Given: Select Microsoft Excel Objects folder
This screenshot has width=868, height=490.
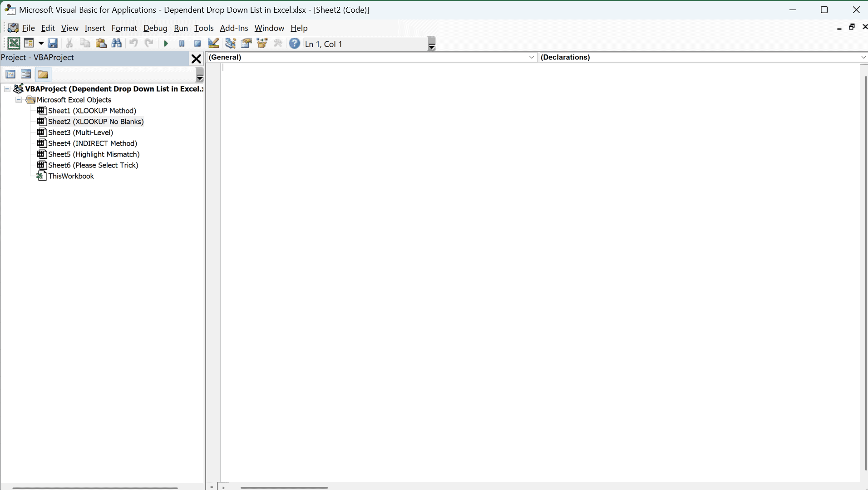Looking at the screenshot, I should click(x=74, y=100).
